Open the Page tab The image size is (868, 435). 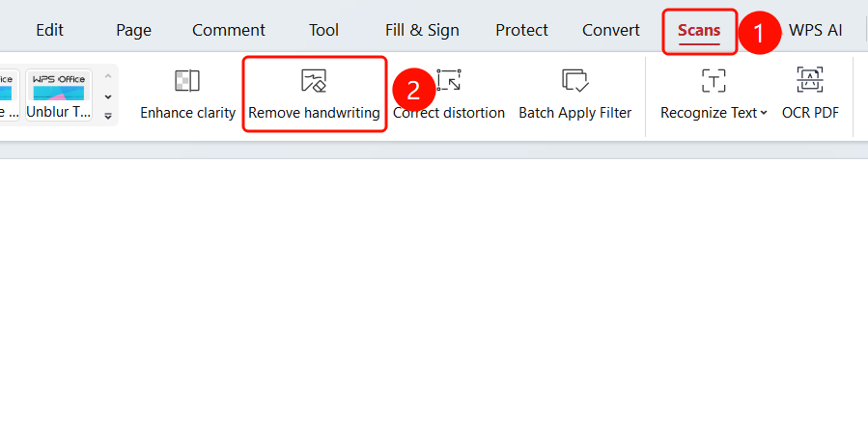pyautogui.click(x=133, y=30)
